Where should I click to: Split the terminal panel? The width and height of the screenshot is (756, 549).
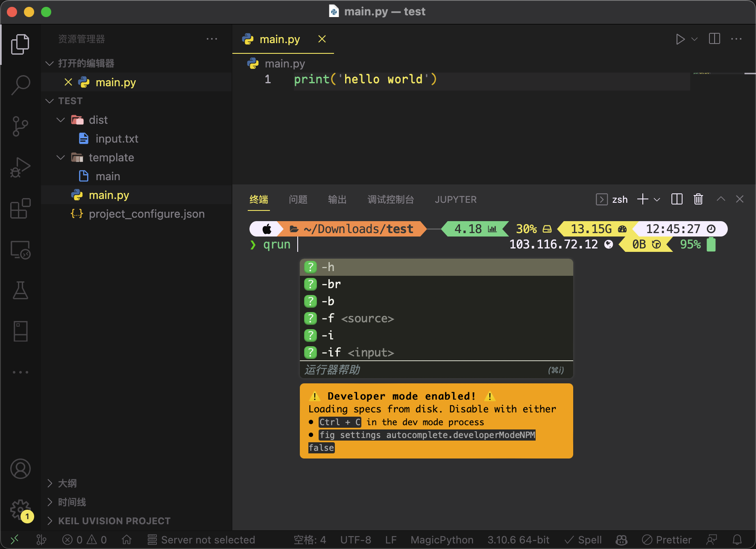pyautogui.click(x=677, y=199)
